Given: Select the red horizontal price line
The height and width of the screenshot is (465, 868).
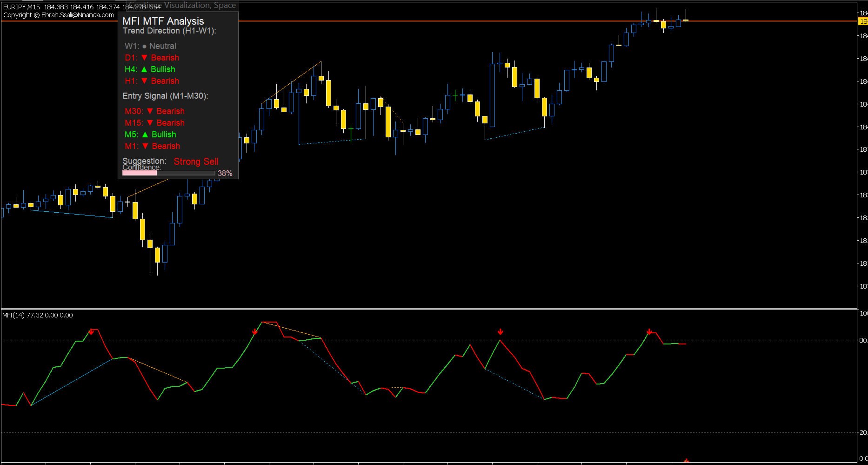Looking at the screenshot, I should click(x=429, y=21).
